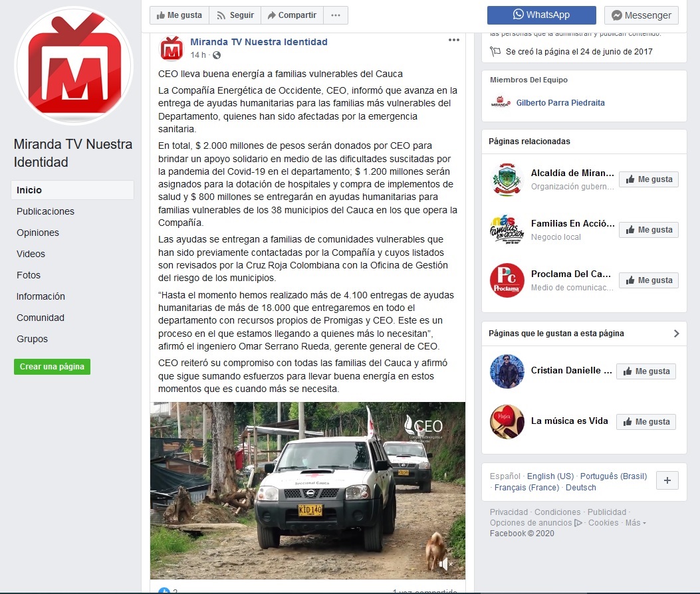Like the Proclama Del Cauca page
Viewport: 700px width, 594px height.
click(x=649, y=280)
